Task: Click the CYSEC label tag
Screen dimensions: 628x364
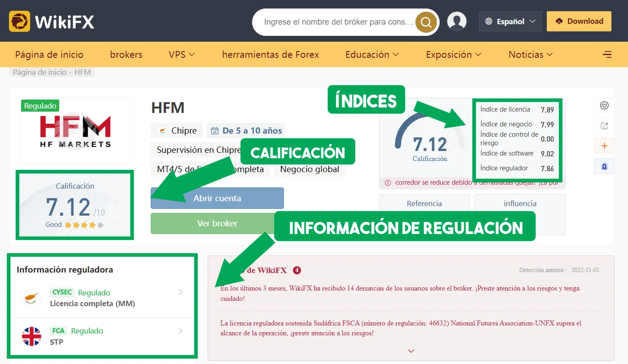Action: pyautogui.click(x=62, y=292)
